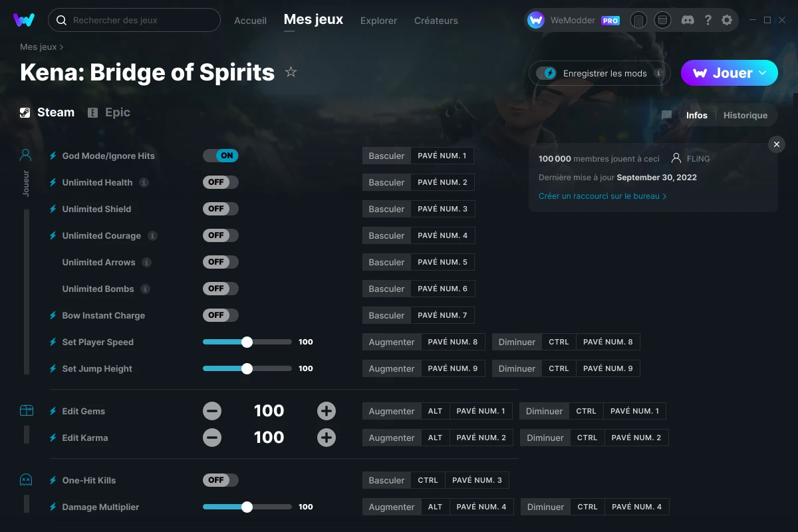798x532 pixels.
Task: Enable Unlimited Courage toggle
Action: pos(221,235)
